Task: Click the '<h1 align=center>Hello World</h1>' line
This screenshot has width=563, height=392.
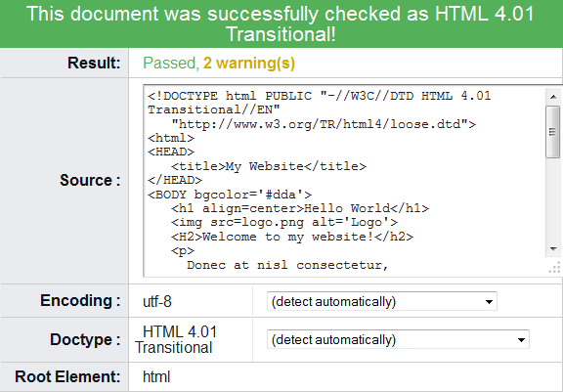Action: pos(300,208)
